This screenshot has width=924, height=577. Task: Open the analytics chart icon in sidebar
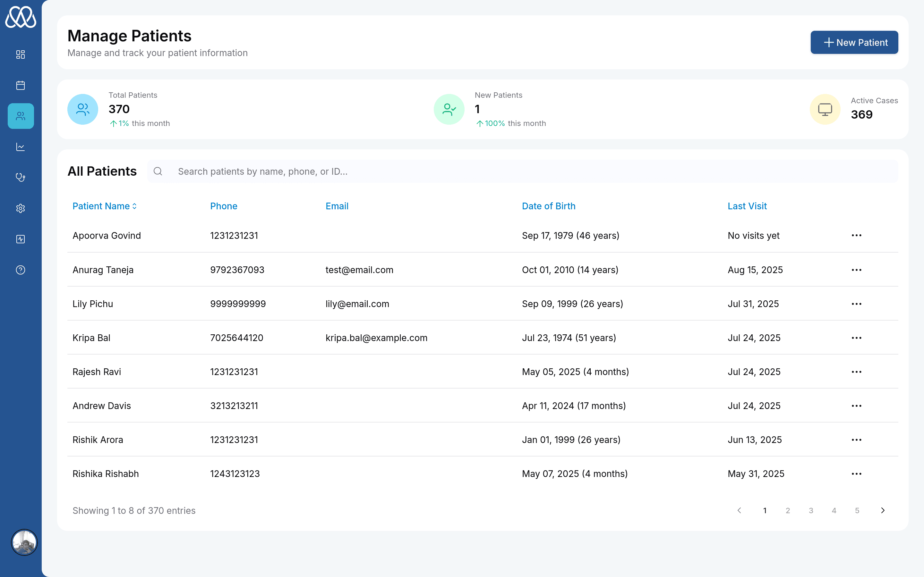(21, 147)
